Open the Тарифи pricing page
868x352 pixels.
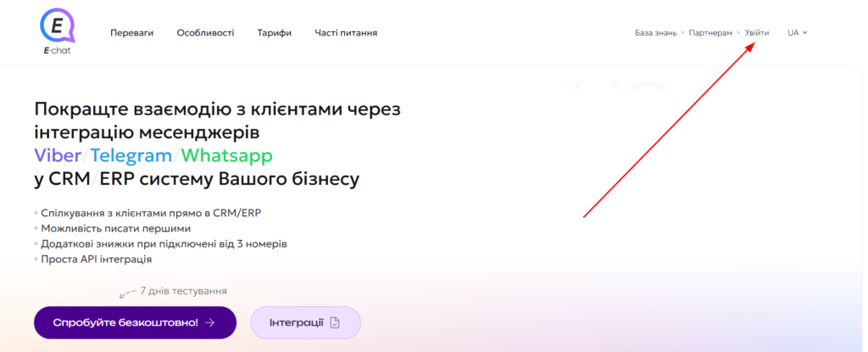click(x=275, y=33)
